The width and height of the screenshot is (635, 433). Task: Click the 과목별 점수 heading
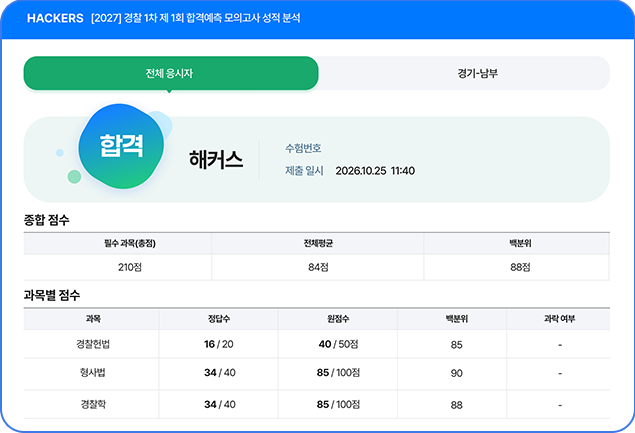pyautogui.click(x=52, y=295)
